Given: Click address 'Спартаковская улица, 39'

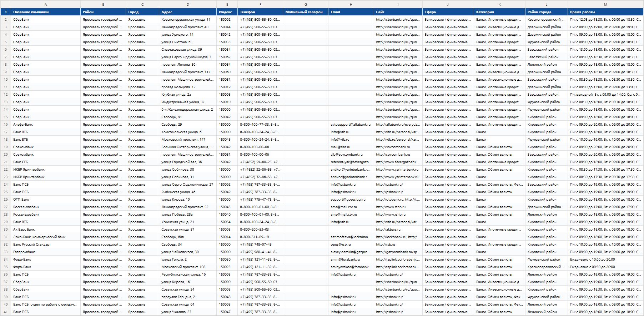Looking at the screenshot, I should pos(188,50).
